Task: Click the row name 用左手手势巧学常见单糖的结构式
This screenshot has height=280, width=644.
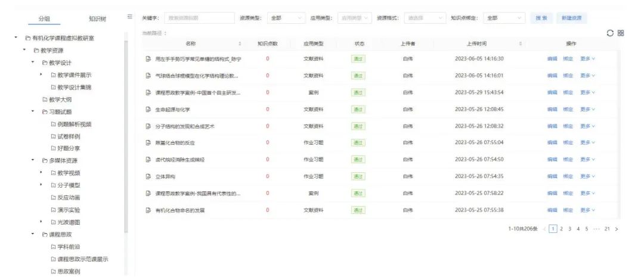Action: point(198,59)
